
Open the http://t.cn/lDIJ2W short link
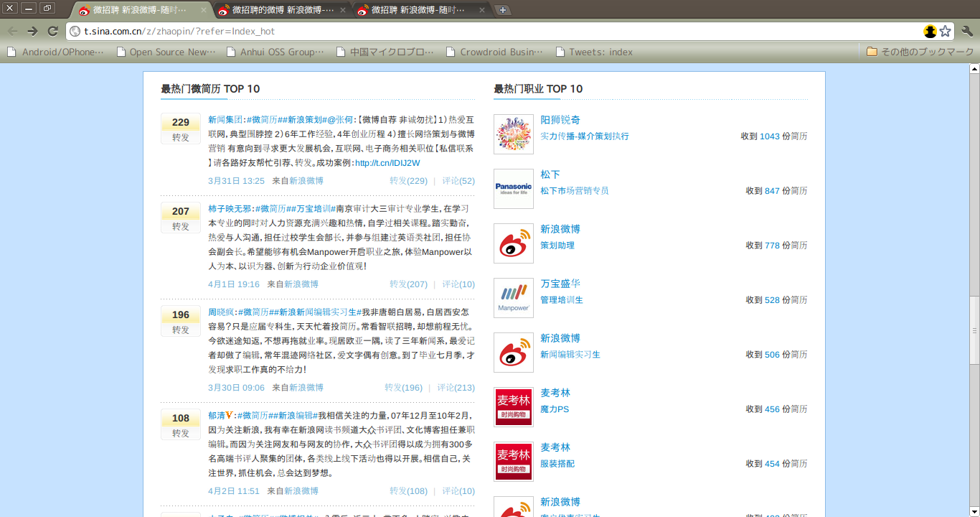click(387, 163)
